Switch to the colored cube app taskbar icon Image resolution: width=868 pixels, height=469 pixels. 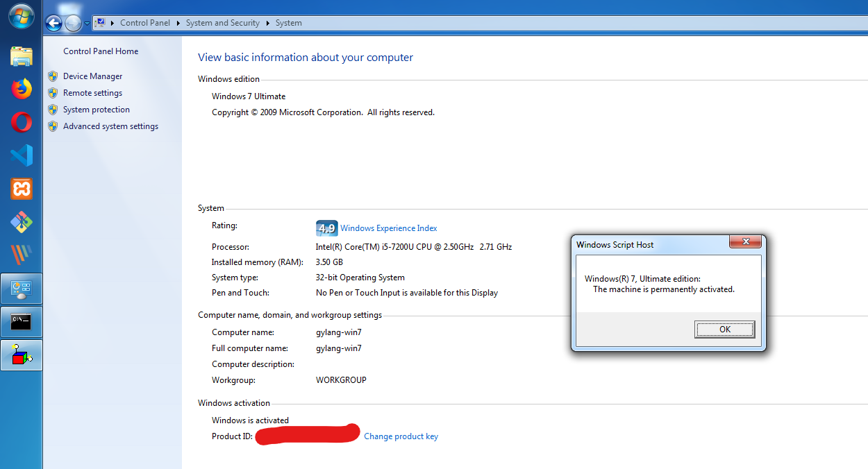click(22, 355)
